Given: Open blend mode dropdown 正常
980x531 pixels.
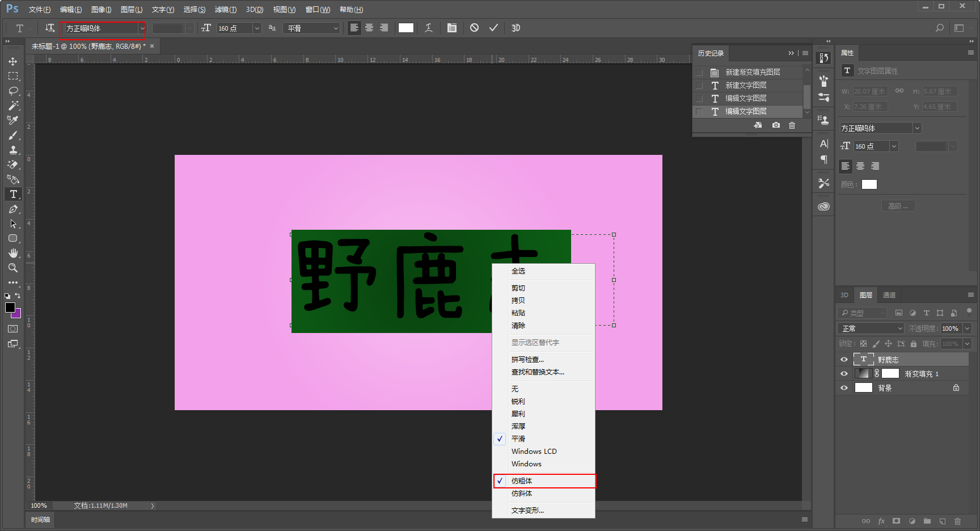Looking at the screenshot, I should (x=871, y=328).
